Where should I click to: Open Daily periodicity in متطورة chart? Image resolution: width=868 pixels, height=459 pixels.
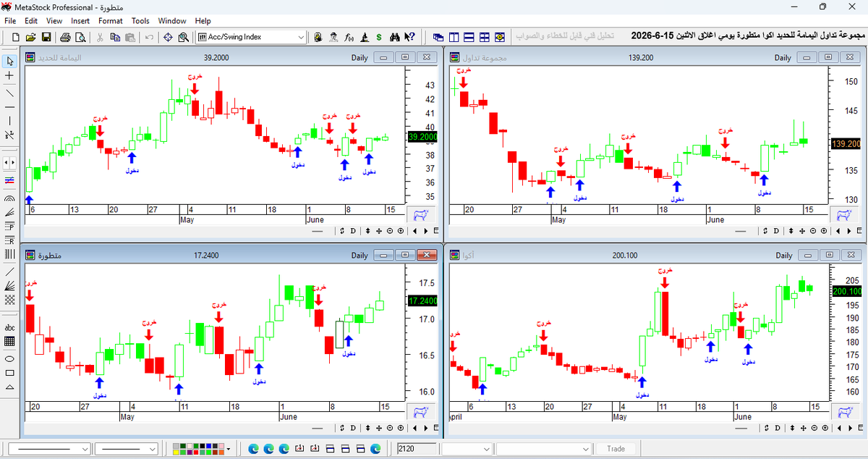359,256
